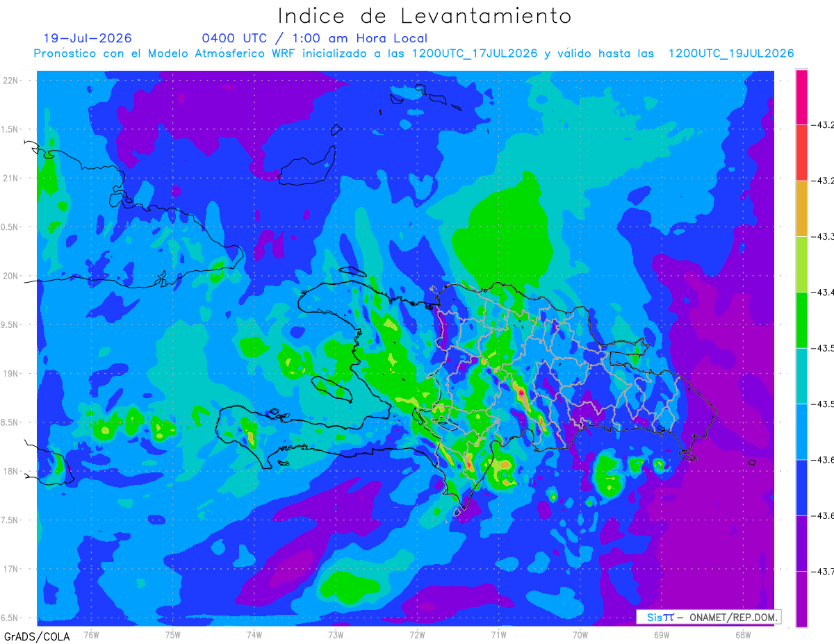Screen dimensions: 834x644
Task: Click the "ONAMET/REP.DOM." logo box
Action: [708, 617]
